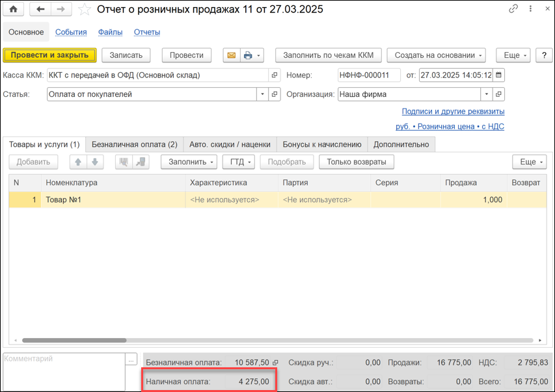Open the Статья field dropdown arrow
This screenshot has width=555, height=392.
pos(263,95)
